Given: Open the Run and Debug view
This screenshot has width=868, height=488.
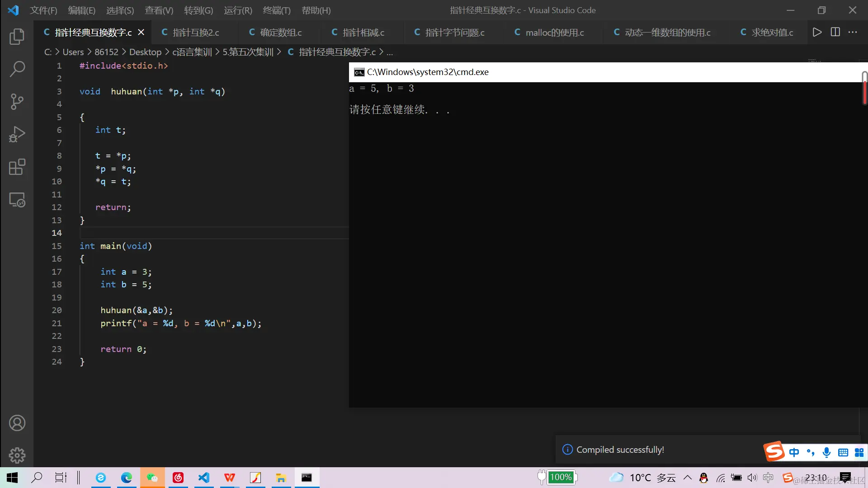Looking at the screenshot, I should [17, 134].
